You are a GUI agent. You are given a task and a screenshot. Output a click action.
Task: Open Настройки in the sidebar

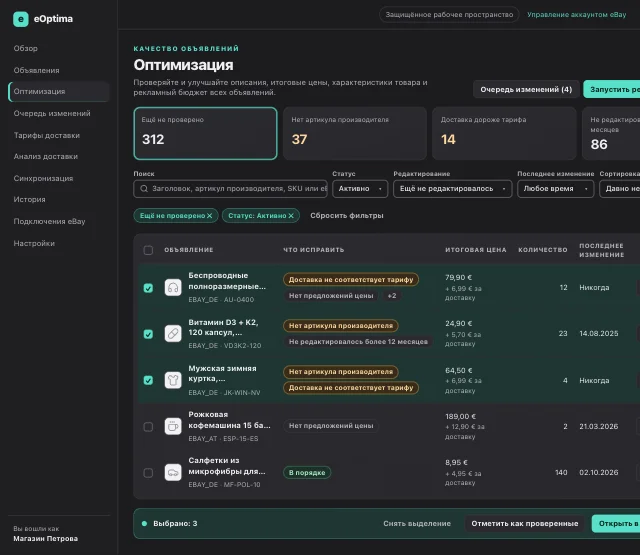click(34, 243)
